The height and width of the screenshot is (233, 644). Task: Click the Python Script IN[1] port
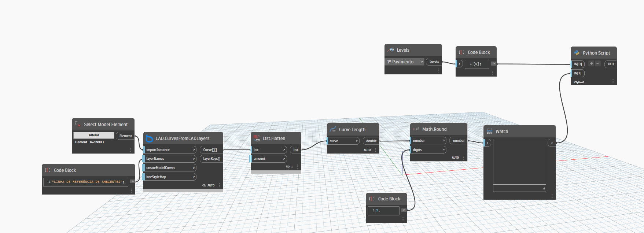pos(578,73)
